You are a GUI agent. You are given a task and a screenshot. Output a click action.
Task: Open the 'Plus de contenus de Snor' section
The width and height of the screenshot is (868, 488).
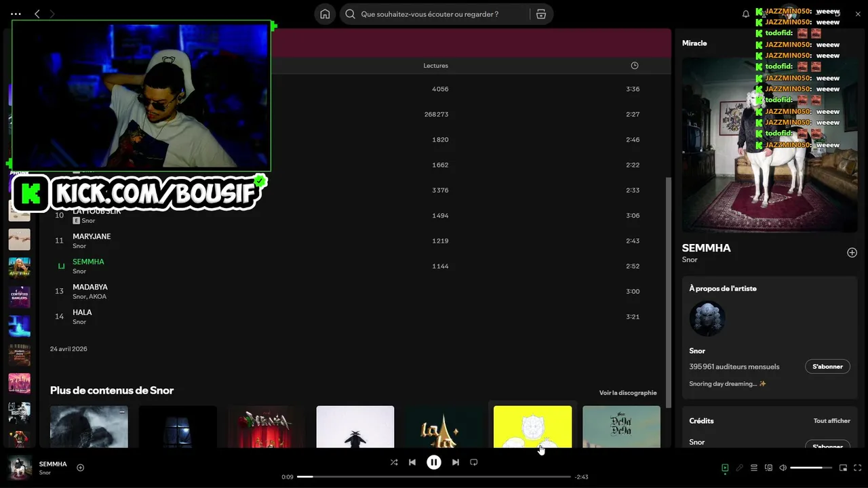coord(112,390)
